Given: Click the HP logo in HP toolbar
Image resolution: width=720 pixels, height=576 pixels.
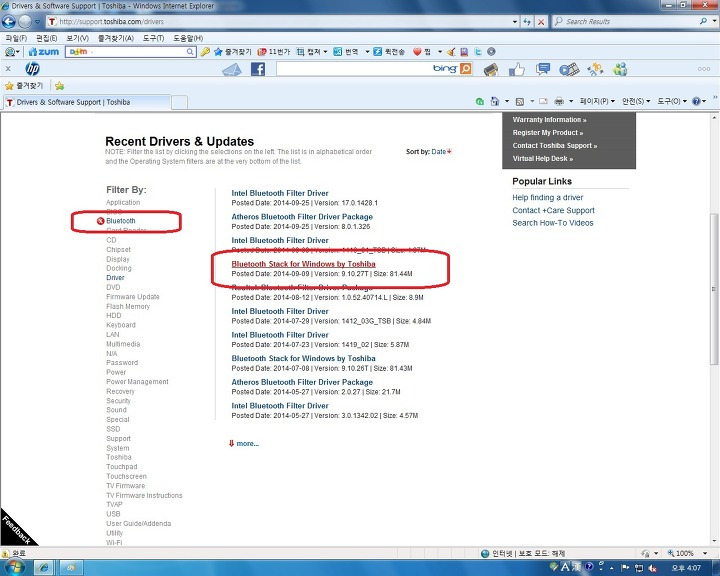Looking at the screenshot, I should [32, 69].
